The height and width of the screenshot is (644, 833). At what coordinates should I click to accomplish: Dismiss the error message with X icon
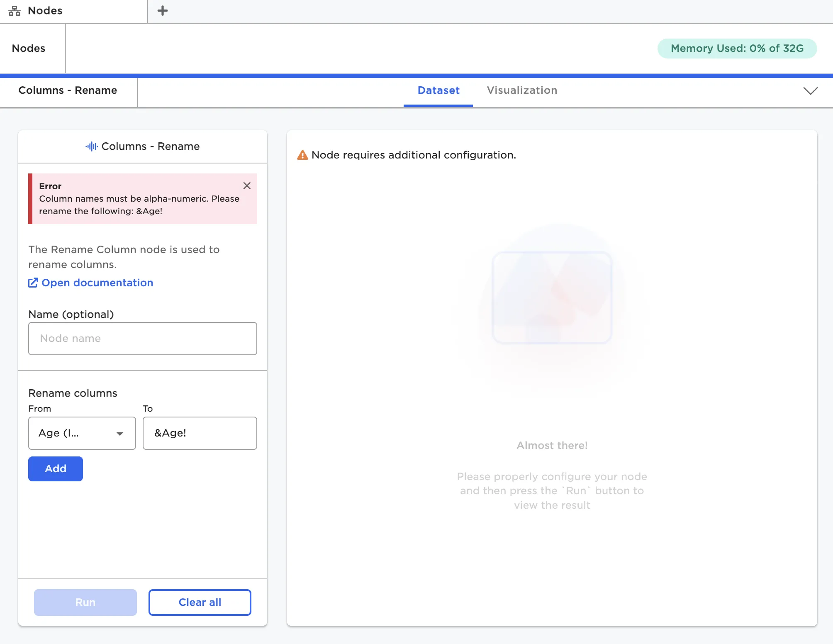tap(247, 186)
